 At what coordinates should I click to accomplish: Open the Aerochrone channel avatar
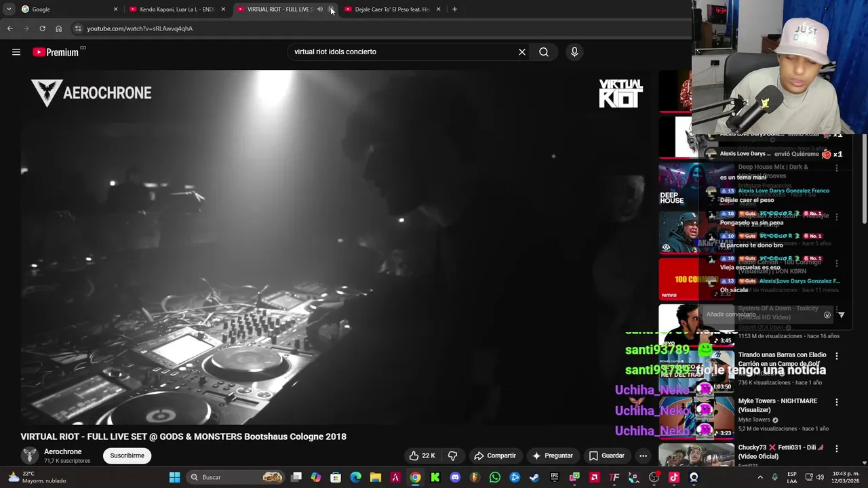pyautogui.click(x=29, y=455)
